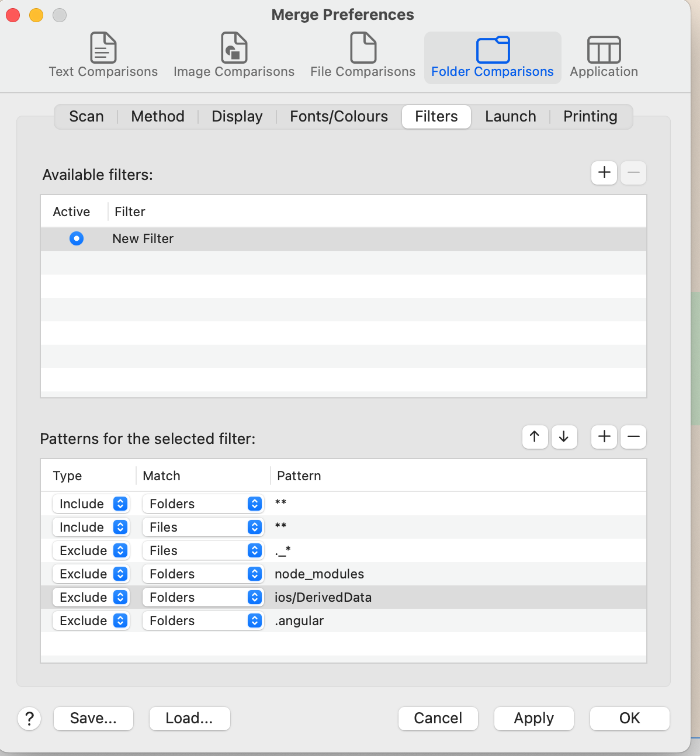
Task: Click the Save... button
Action: (93, 718)
